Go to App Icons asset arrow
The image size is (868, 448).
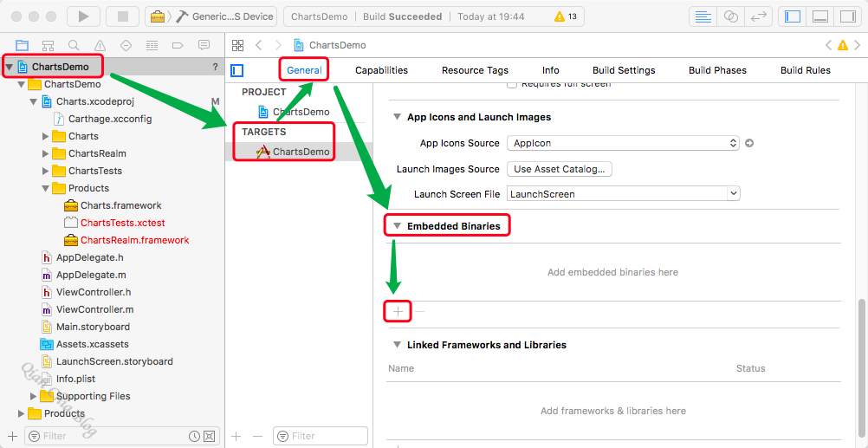click(749, 143)
